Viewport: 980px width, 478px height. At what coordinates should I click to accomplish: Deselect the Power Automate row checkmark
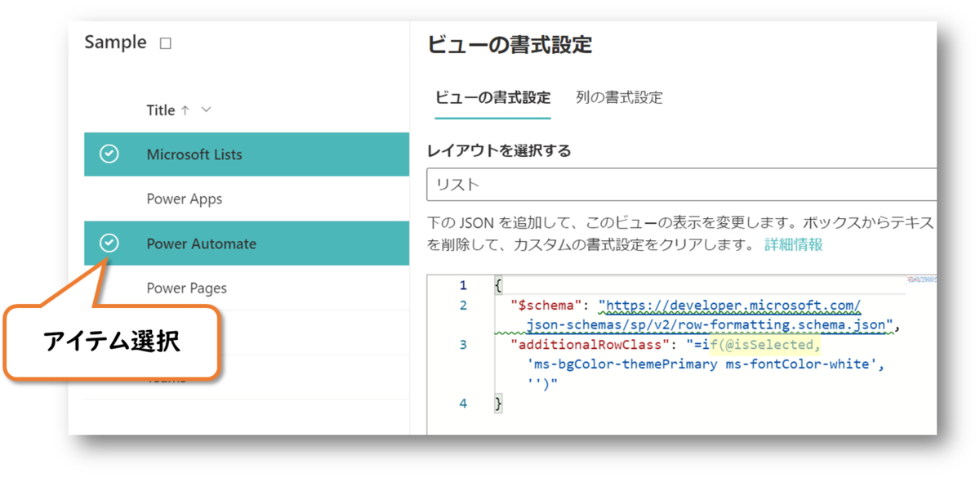point(109,243)
